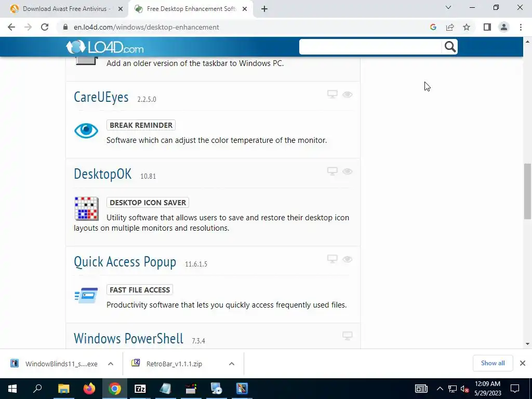Click the DesktopOK version 10.81 text
Screen dimensions: 532x399
[x=148, y=177]
